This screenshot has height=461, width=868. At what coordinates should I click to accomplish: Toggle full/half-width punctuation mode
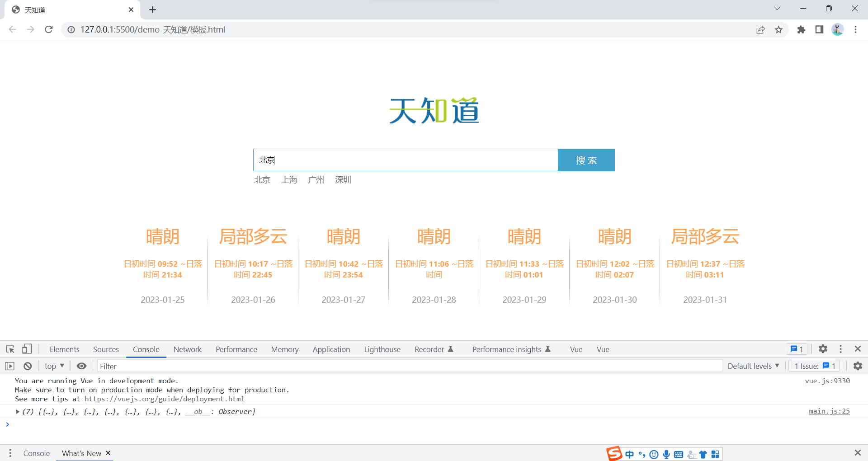pos(642,454)
